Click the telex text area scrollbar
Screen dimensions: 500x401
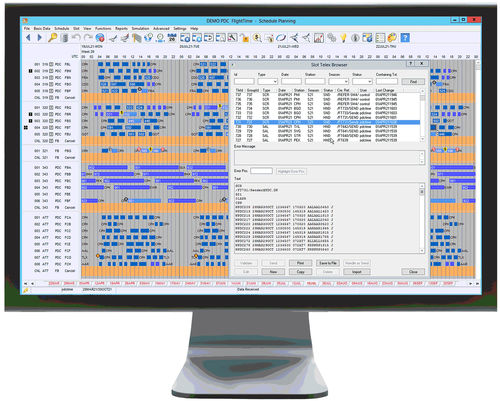[422, 218]
